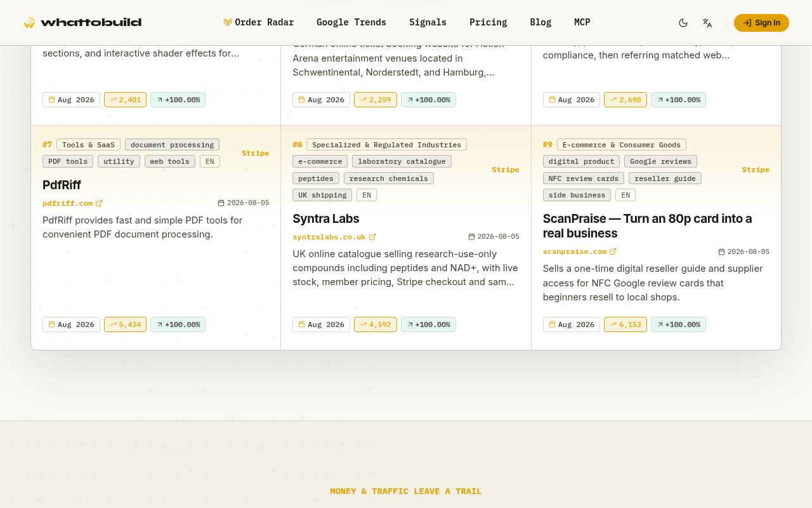Click the +100.00% growth badge on PdfRiff
The width and height of the screenshot is (812, 508).
[178, 324]
